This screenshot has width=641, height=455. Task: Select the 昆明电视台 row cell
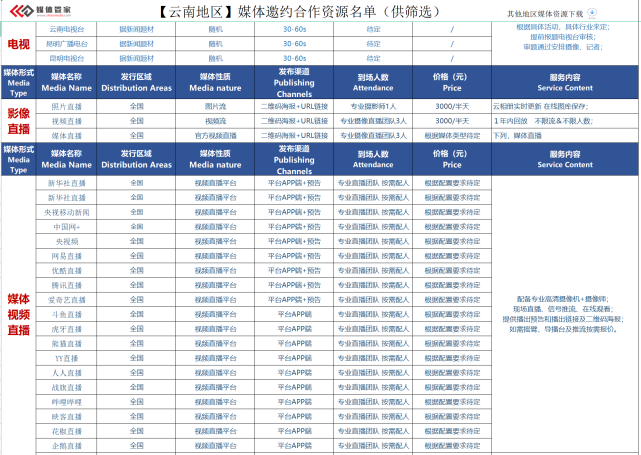(x=66, y=59)
